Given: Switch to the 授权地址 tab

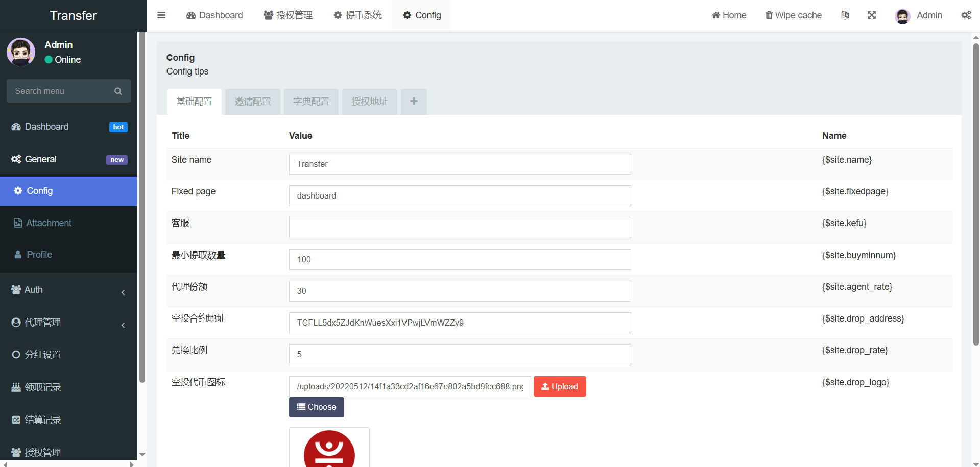Looking at the screenshot, I should pyautogui.click(x=369, y=102).
